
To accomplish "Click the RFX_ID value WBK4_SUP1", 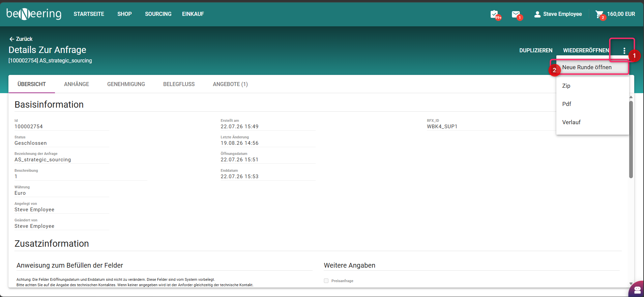I will (442, 127).
